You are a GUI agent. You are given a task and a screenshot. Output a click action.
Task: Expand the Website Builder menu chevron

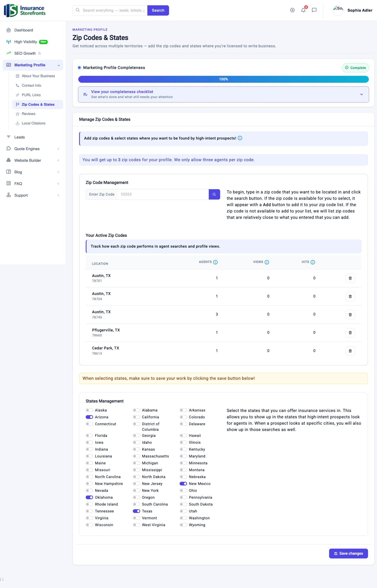pyautogui.click(x=58, y=160)
